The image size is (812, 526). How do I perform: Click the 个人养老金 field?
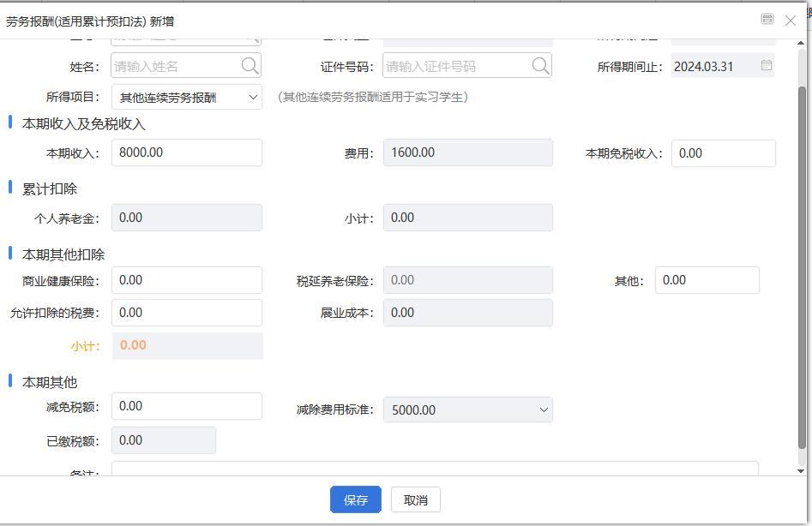click(x=187, y=218)
